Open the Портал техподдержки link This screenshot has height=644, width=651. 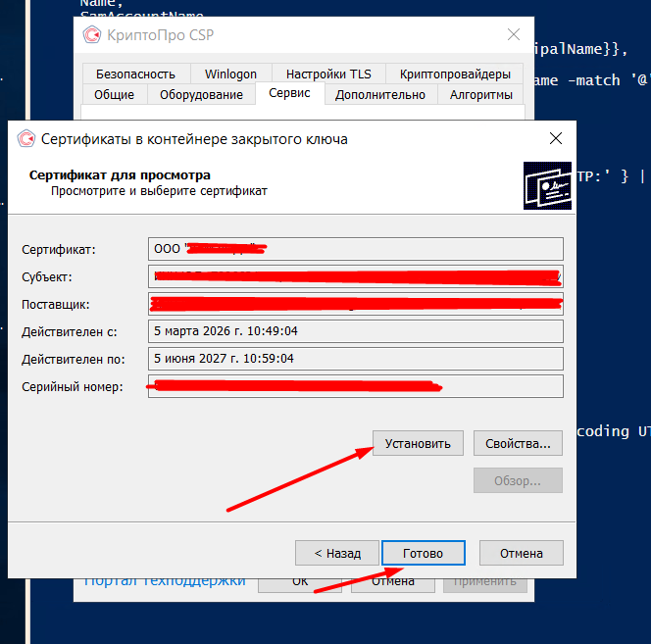[x=165, y=581]
